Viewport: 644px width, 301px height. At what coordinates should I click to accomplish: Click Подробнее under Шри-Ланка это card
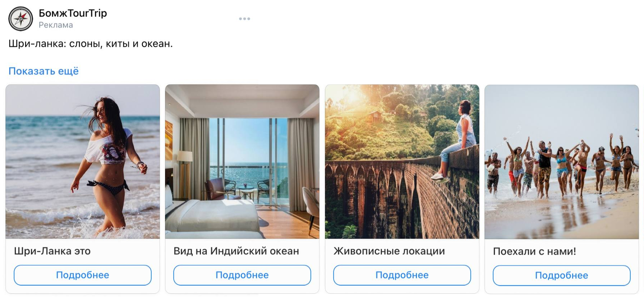coord(83,275)
